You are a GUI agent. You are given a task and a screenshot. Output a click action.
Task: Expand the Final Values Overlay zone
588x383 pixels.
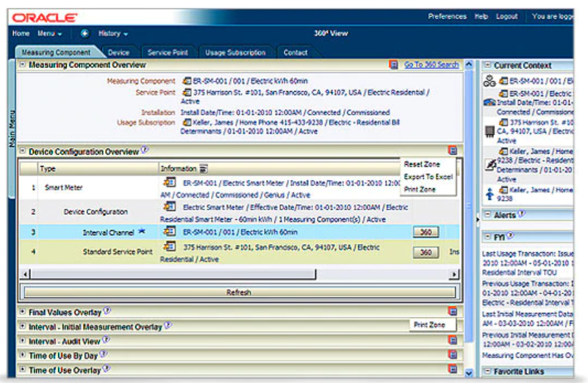point(23,312)
